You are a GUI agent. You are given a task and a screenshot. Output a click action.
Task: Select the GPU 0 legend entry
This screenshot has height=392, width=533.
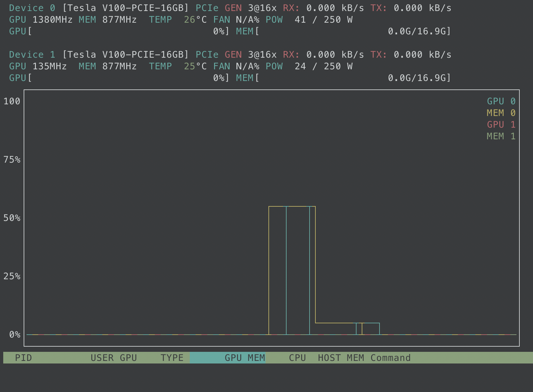point(501,101)
